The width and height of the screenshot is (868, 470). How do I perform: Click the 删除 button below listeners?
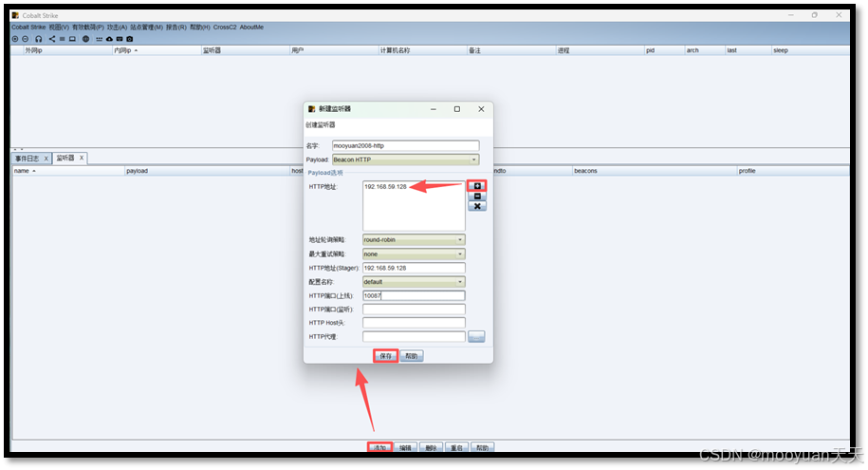coord(432,447)
